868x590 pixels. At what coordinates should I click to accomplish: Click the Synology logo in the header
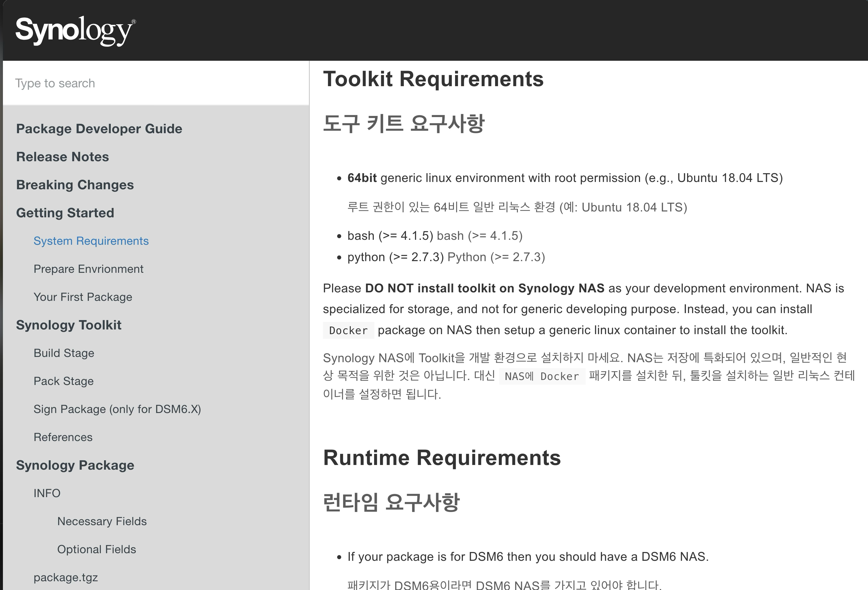(75, 31)
